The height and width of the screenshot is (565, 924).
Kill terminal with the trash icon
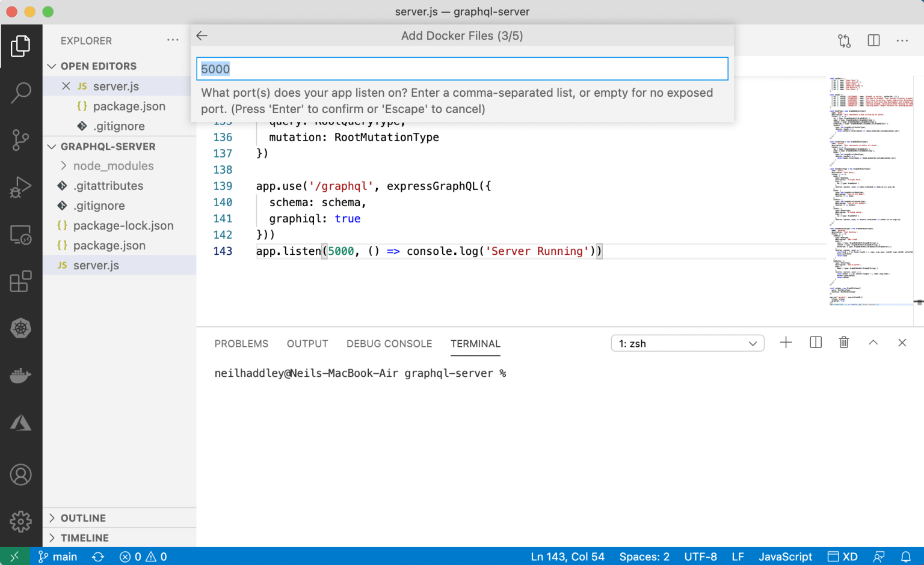843,343
